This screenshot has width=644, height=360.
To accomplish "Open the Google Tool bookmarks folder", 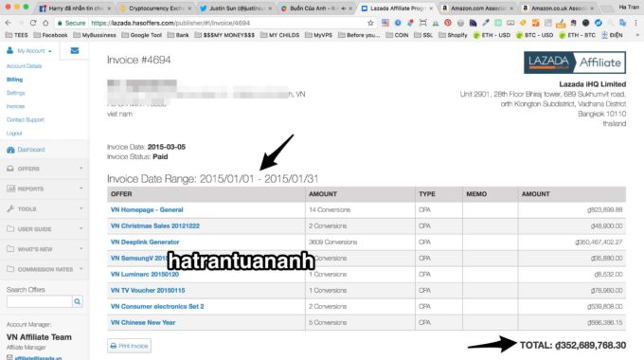I will (142, 35).
